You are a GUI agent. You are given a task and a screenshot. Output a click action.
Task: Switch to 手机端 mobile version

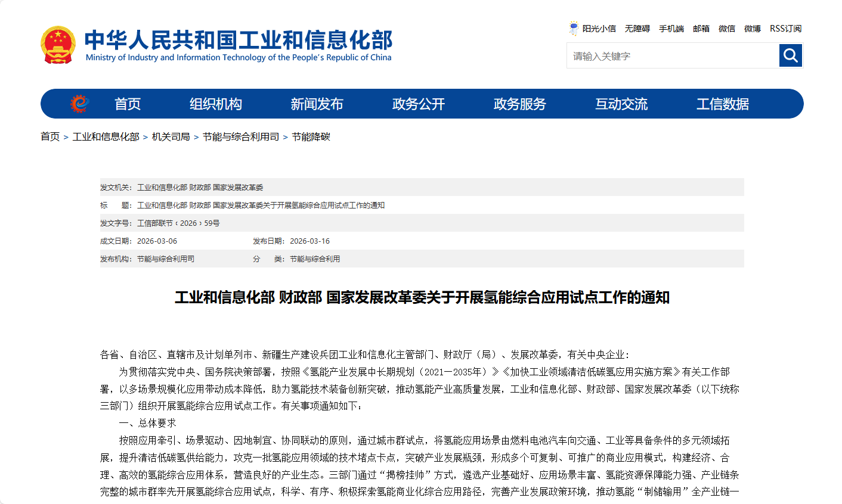tap(671, 29)
